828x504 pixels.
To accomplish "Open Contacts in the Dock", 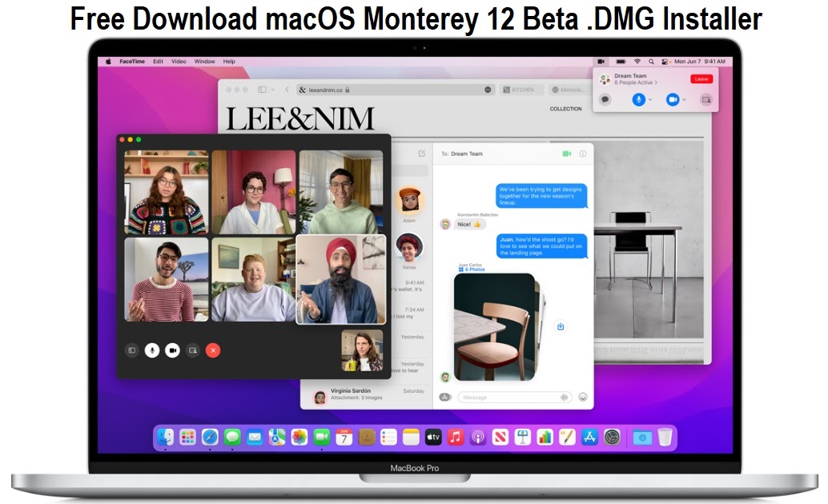I will (367, 437).
